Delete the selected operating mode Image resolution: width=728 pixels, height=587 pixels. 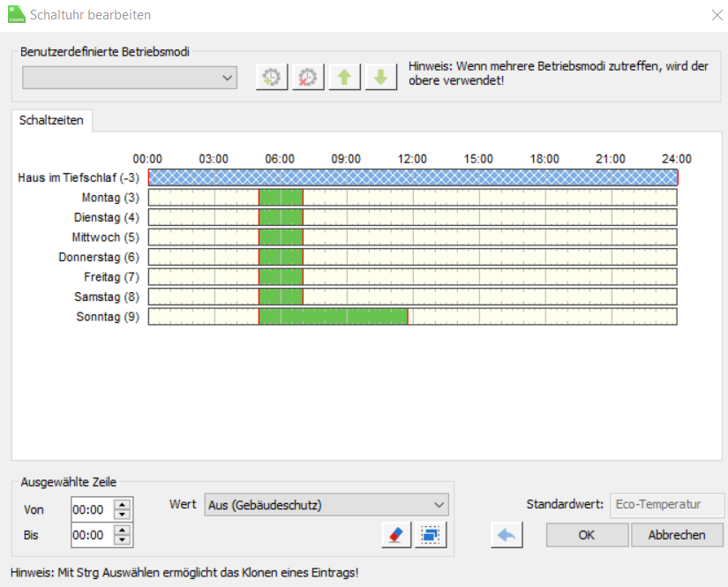click(x=308, y=77)
